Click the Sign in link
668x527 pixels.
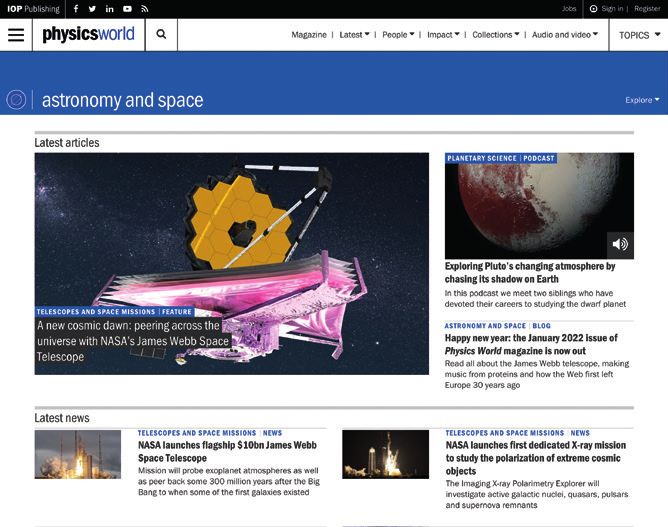[612, 9]
